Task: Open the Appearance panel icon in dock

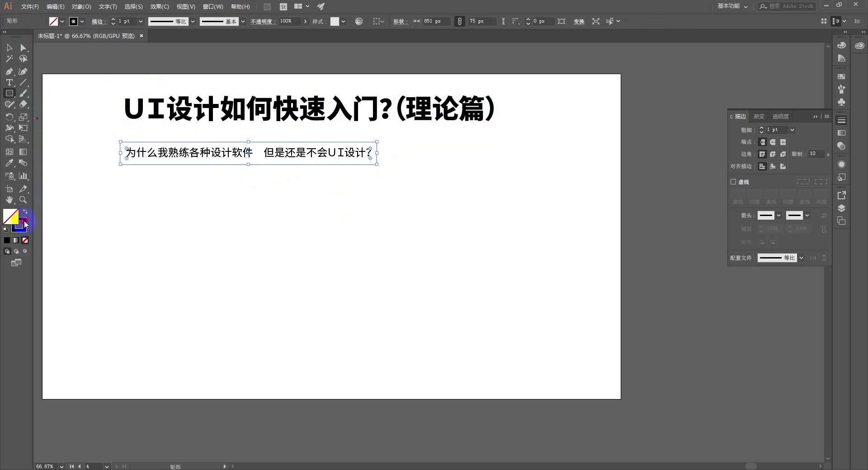Action: coord(841,164)
